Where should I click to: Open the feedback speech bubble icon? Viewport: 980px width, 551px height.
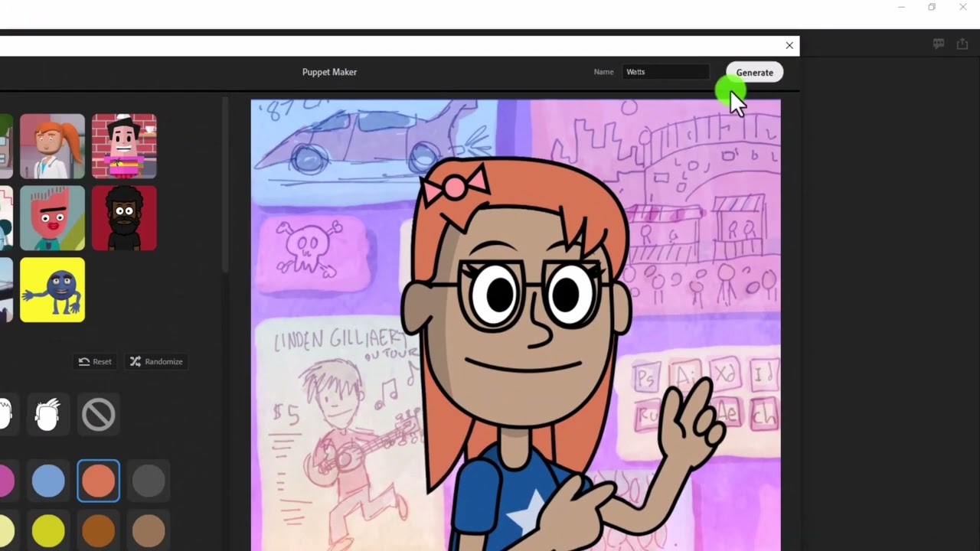click(939, 44)
